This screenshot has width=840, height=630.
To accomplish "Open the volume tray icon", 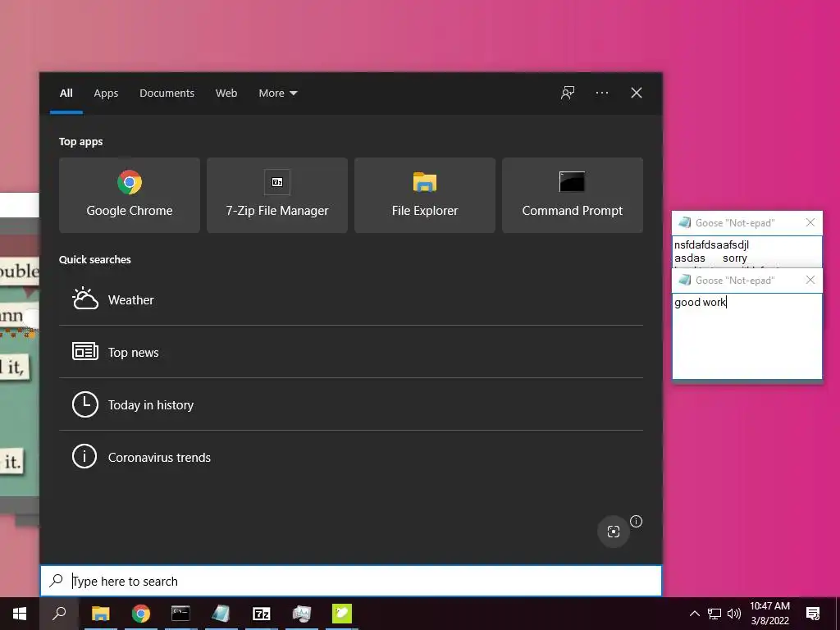I will [734, 614].
